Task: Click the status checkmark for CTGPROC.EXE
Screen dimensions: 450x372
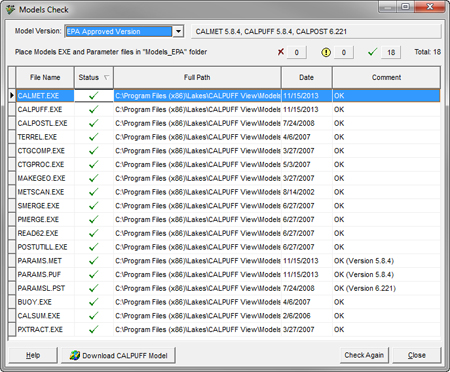Action: (94, 164)
